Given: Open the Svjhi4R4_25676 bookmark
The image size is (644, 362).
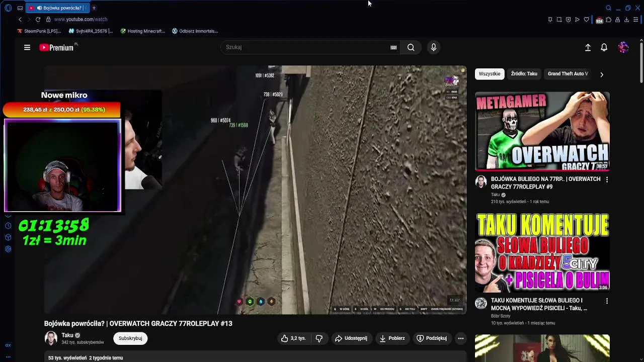Looking at the screenshot, I should click(91, 31).
